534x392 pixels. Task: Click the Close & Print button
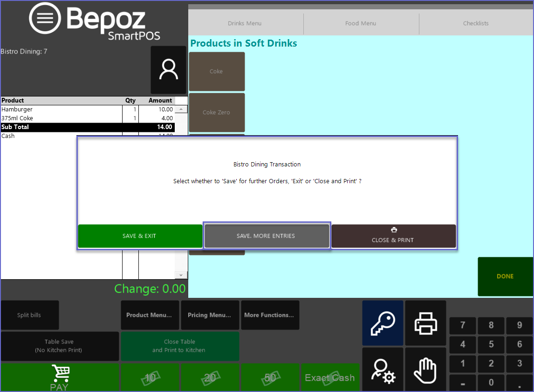(x=393, y=236)
